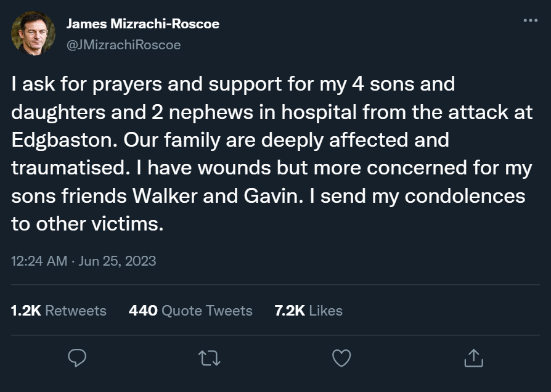Screen dimensions: 551x392
Task: View the 1.2K Retweets list
Action: point(57,311)
